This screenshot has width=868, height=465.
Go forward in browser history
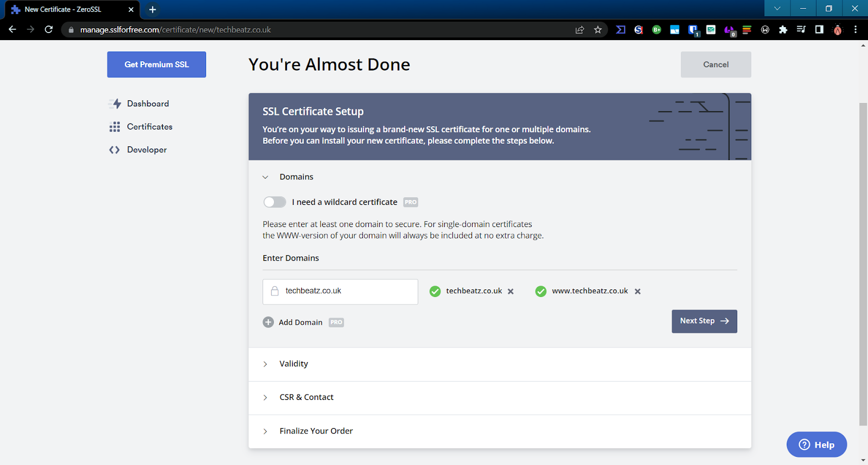30,30
